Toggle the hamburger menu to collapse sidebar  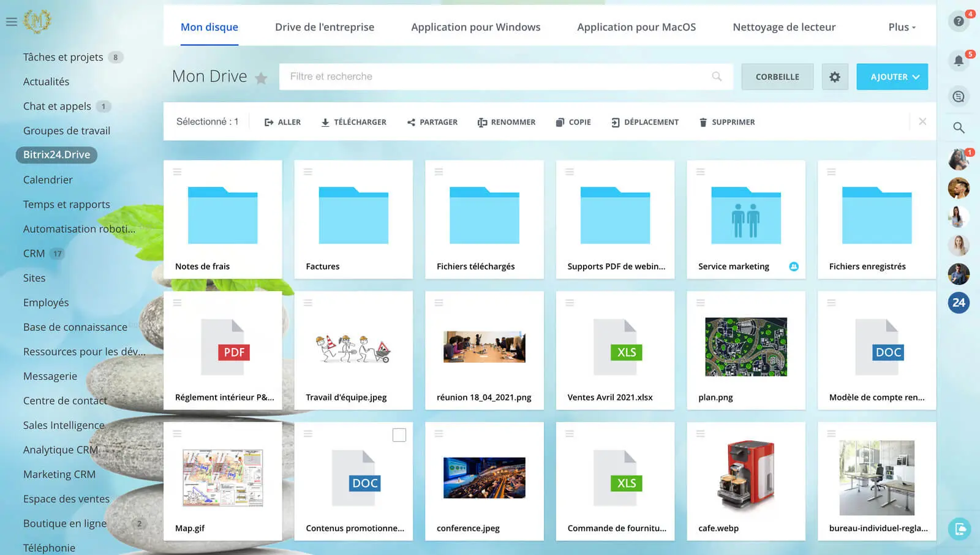11,22
